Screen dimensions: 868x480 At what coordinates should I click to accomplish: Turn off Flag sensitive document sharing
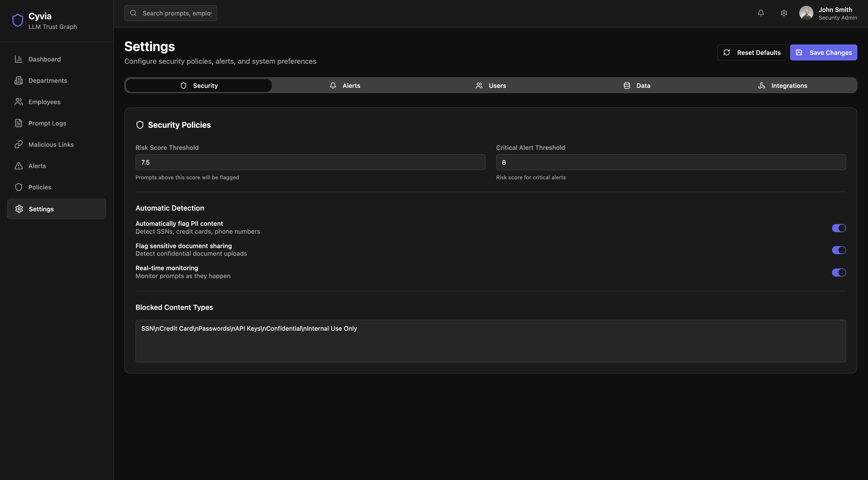pos(839,250)
